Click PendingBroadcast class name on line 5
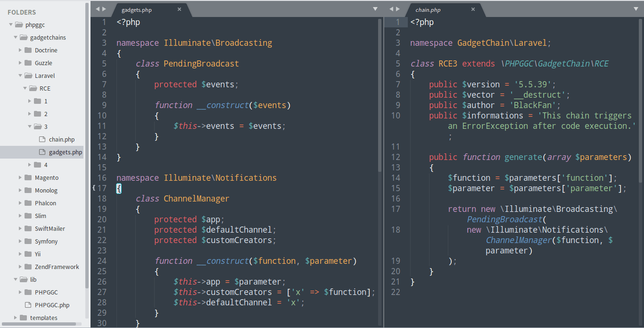This screenshot has width=644, height=328. click(201, 64)
